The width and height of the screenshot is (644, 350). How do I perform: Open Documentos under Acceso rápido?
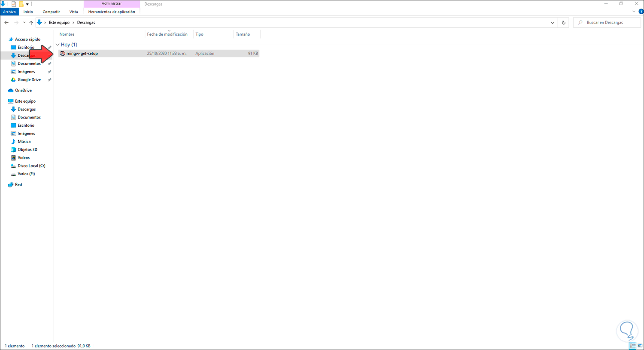(x=29, y=64)
